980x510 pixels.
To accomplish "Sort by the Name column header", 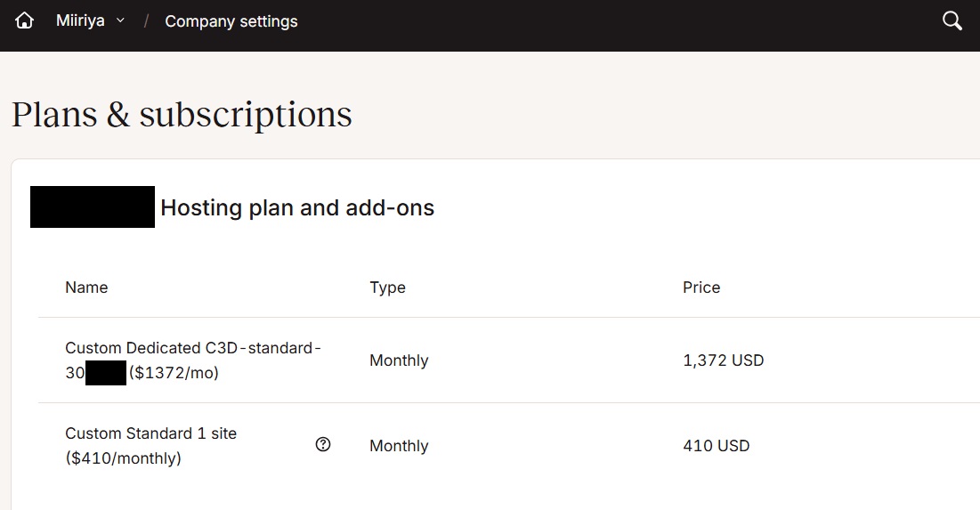I will pos(86,287).
